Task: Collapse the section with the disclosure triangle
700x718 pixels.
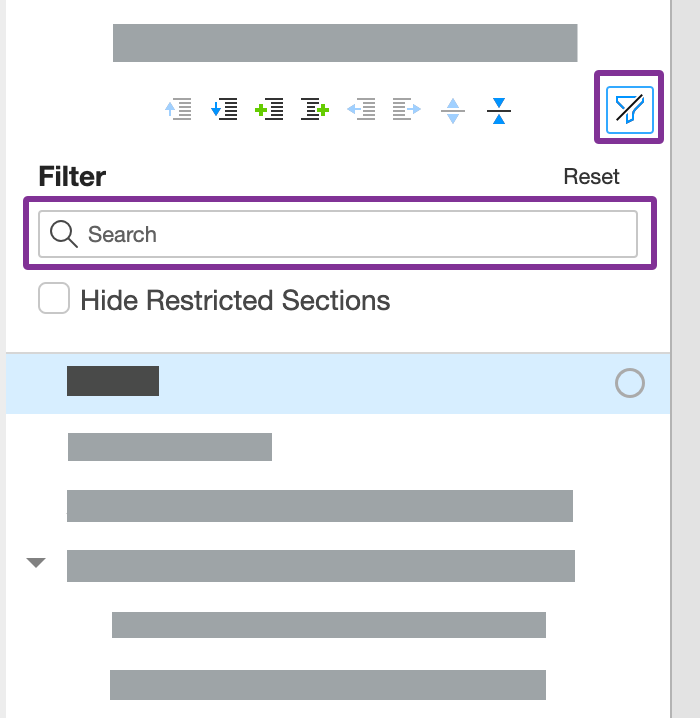Action: pos(36,563)
